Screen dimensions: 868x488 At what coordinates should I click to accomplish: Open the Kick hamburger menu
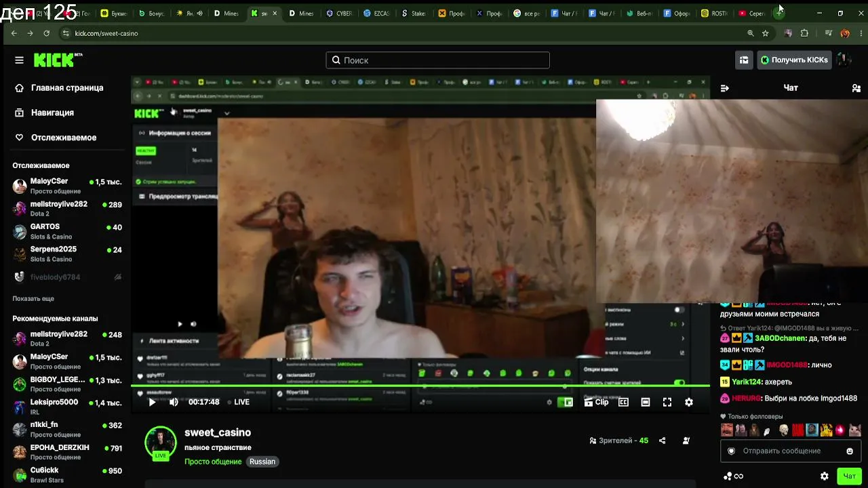click(x=19, y=60)
